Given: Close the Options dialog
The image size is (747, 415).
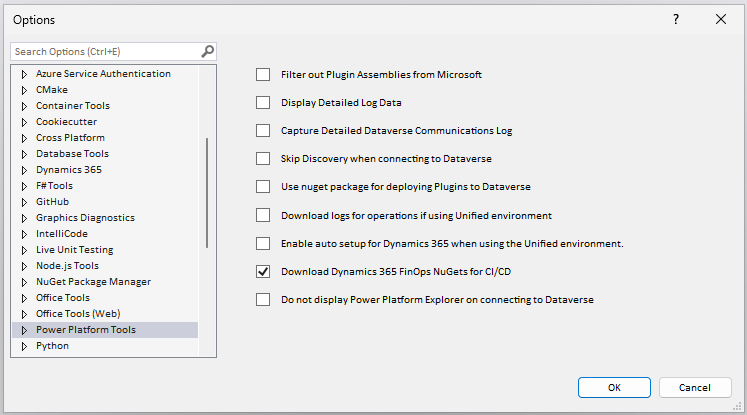Looking at the screenshot, I should 721,19.
